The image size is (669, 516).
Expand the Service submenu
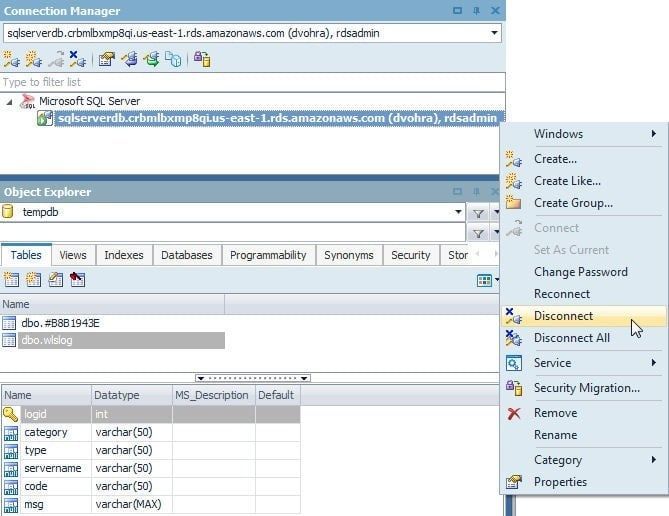point(654,363)
